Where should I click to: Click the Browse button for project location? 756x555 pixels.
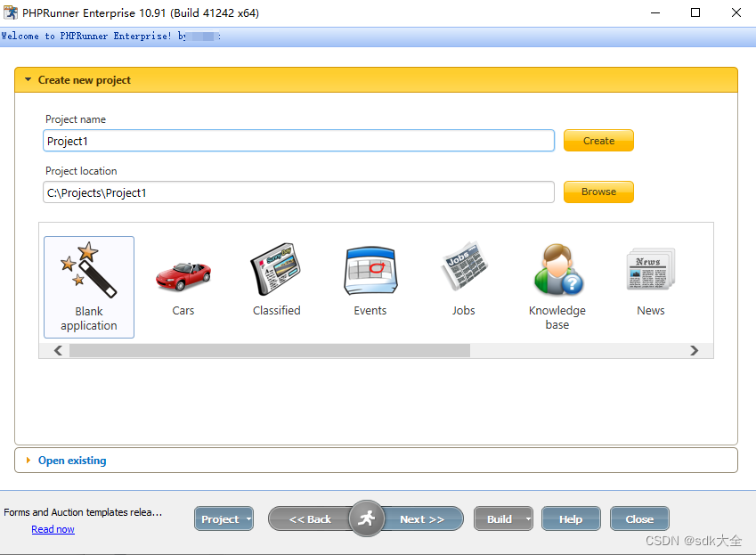coord(598,192)
